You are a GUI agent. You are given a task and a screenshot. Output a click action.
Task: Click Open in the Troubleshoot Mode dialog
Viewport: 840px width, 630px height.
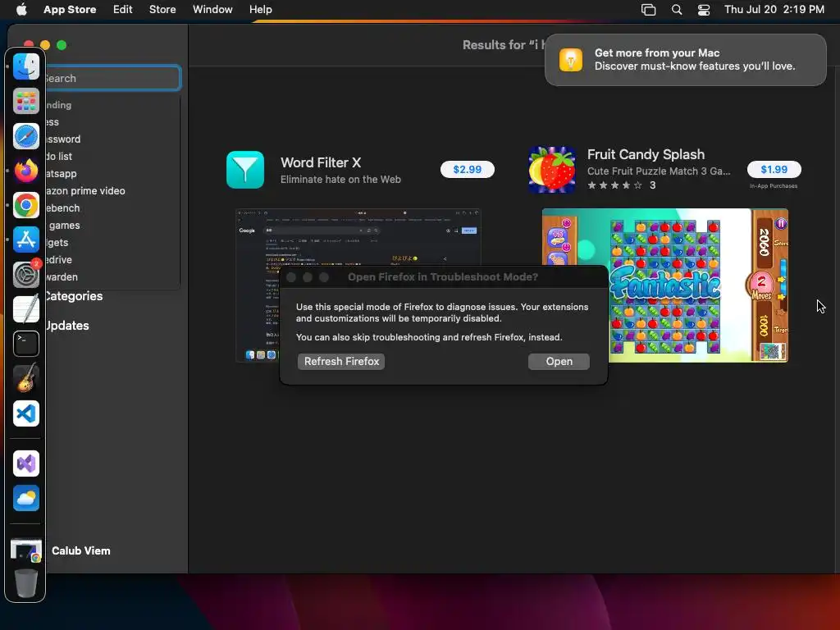tap(559, 361)
